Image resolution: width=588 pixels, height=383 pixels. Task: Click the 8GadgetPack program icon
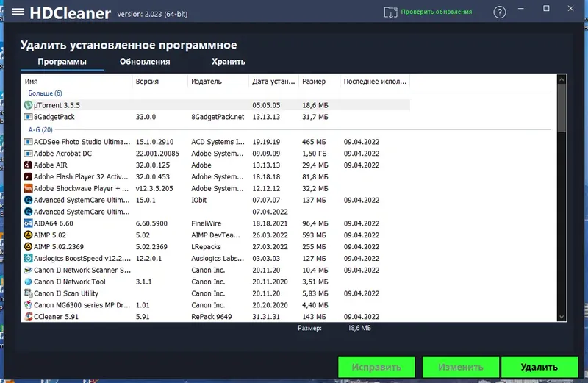tap(28, 117)
